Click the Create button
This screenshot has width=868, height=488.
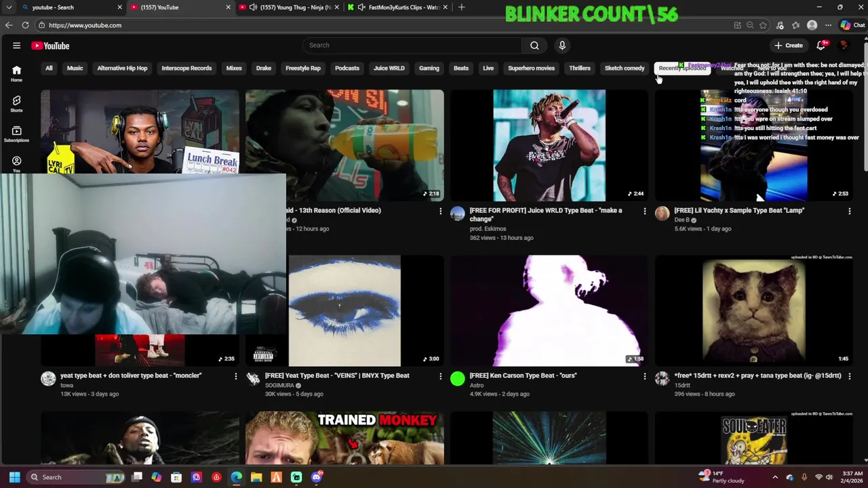click(x=789, y=45)
